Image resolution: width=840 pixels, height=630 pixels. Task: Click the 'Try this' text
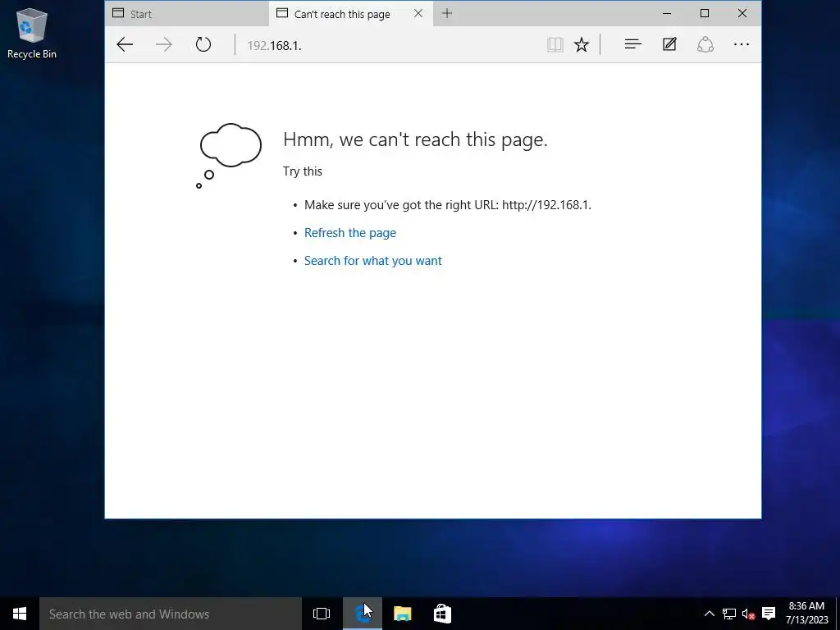pos(303,171)
